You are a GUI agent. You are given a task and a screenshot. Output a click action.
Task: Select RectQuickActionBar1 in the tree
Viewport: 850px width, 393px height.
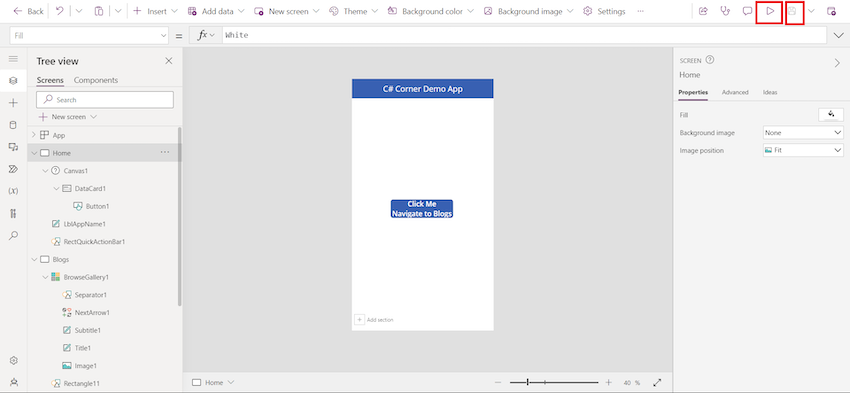(x=94, y=242)
